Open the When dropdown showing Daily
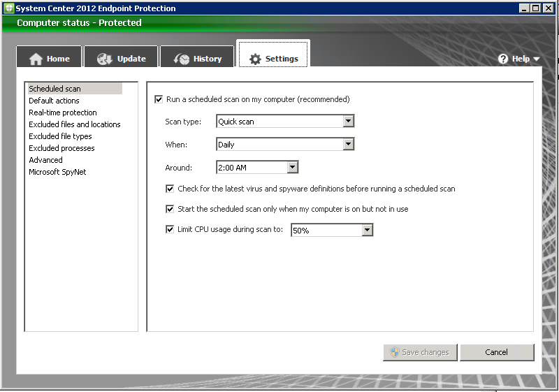The height and width of the screenshot is (392, 559). 285,145
